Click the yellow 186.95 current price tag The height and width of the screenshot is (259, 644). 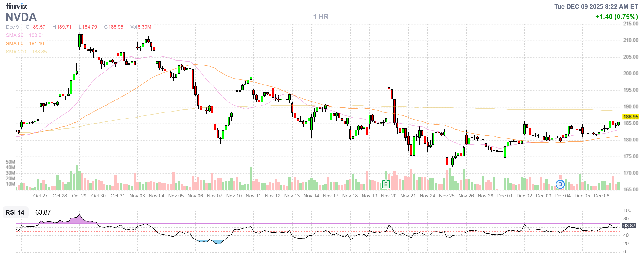pos(630,117)
